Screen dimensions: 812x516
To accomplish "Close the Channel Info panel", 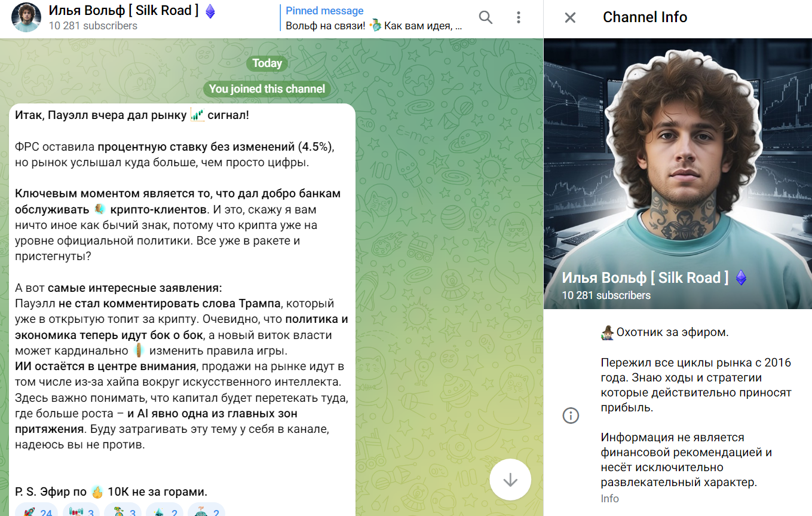I will pos(570,17).
